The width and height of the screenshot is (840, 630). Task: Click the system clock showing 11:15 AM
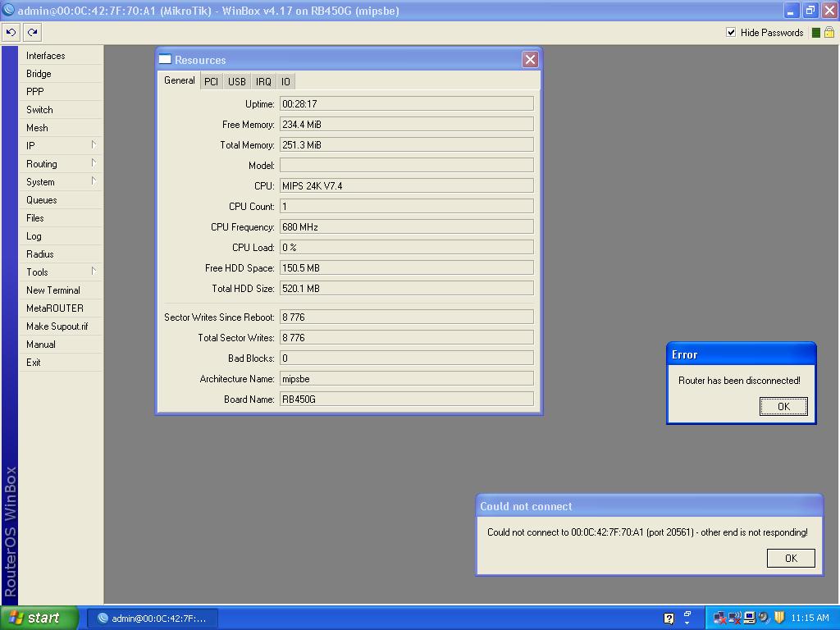[810, 618]
